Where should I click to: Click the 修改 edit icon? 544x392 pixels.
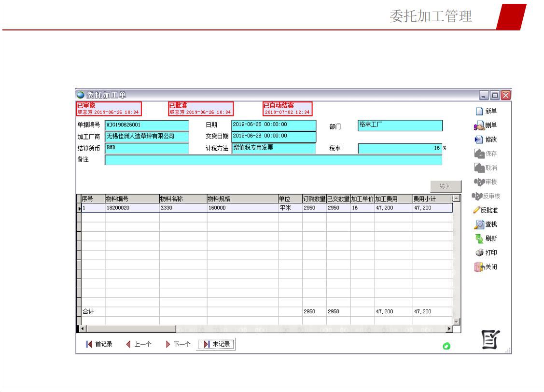coord(479,140)
